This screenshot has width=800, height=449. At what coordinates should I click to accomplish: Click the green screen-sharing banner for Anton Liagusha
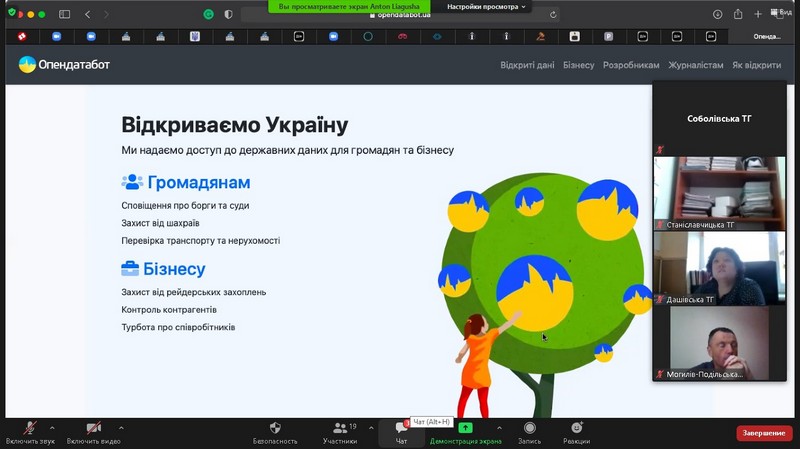[349, 7]
